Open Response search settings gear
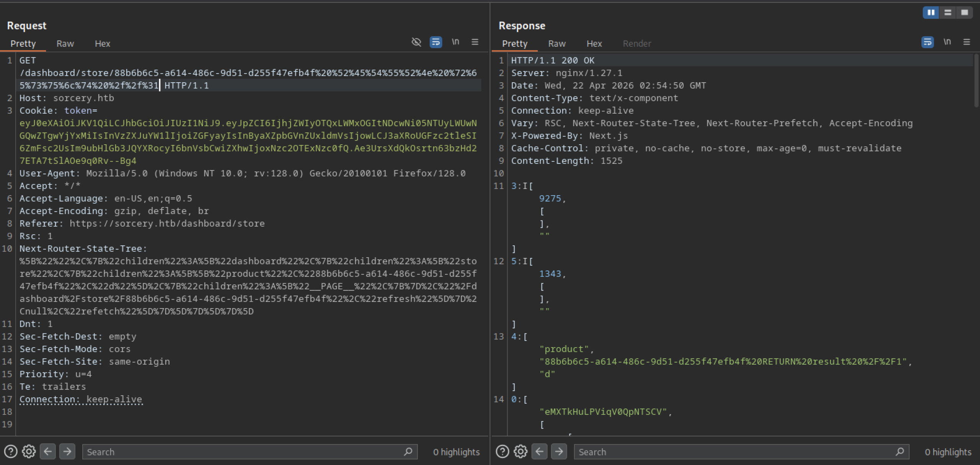Image resolution: width=980 pixels, height=465 pixels. 521,452
